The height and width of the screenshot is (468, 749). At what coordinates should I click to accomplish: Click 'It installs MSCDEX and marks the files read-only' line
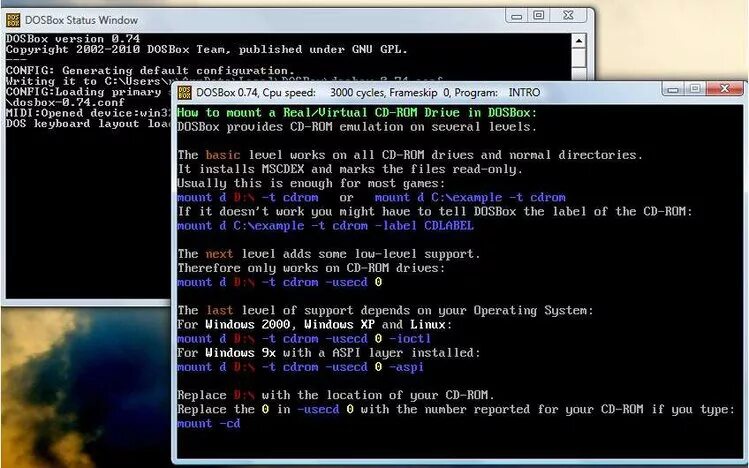[x=350, y=169]
